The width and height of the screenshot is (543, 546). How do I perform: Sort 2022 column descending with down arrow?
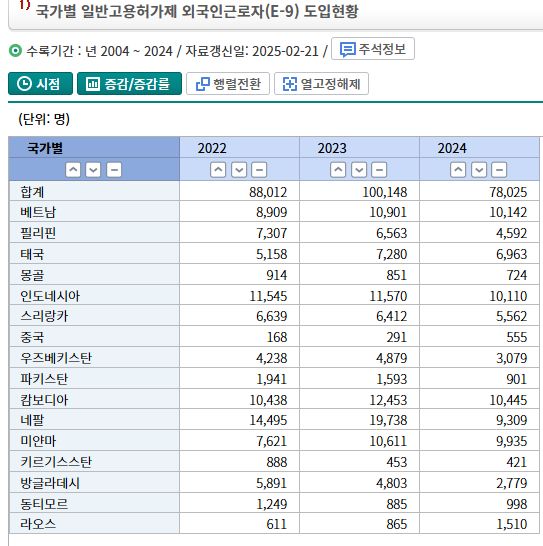click(239, 170)
